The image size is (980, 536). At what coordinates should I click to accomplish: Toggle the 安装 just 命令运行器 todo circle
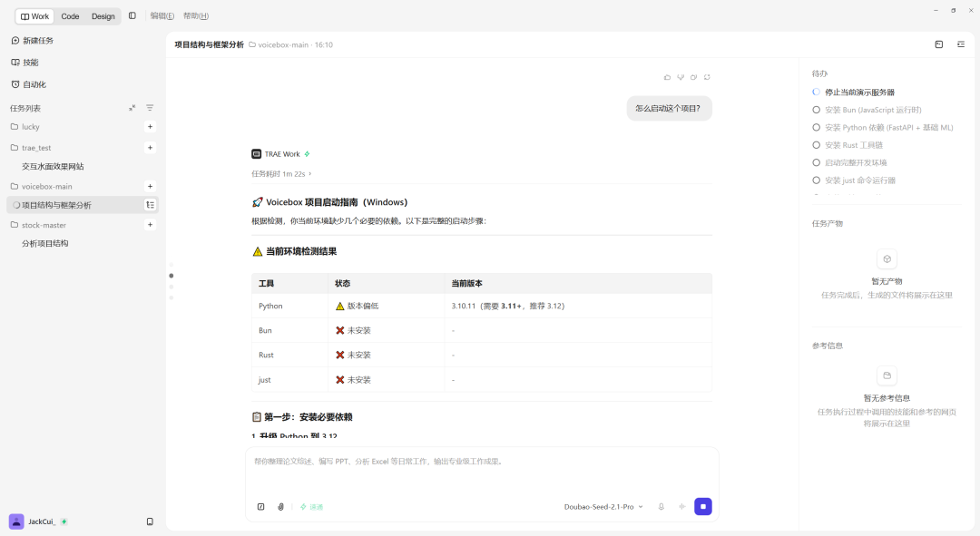tap(817, 180)
